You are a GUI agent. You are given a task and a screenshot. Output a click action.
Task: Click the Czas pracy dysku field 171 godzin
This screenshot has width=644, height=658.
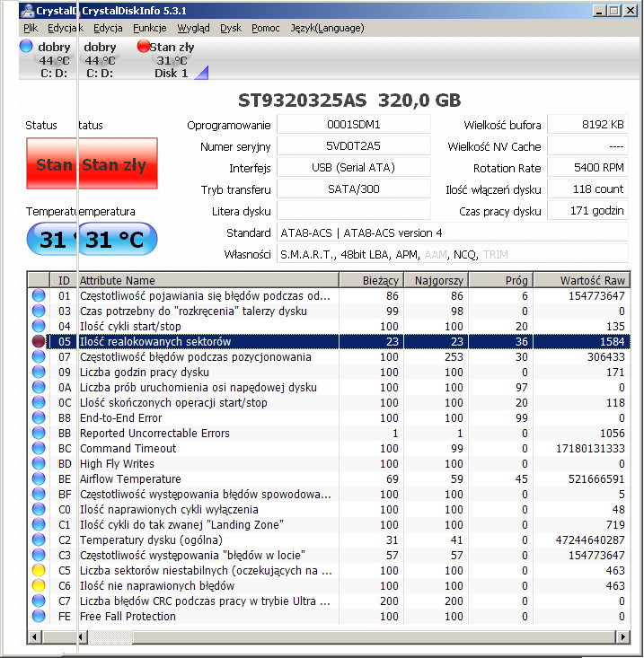pos(587,210)
